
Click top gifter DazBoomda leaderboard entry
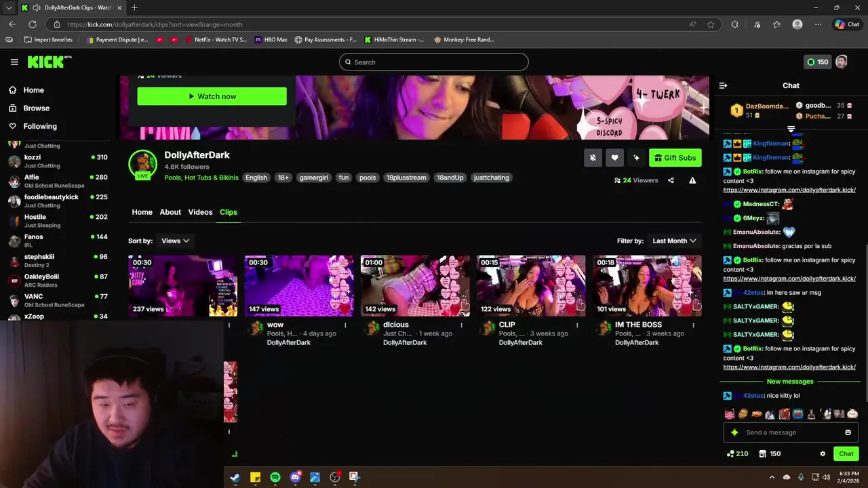point(759,110)
